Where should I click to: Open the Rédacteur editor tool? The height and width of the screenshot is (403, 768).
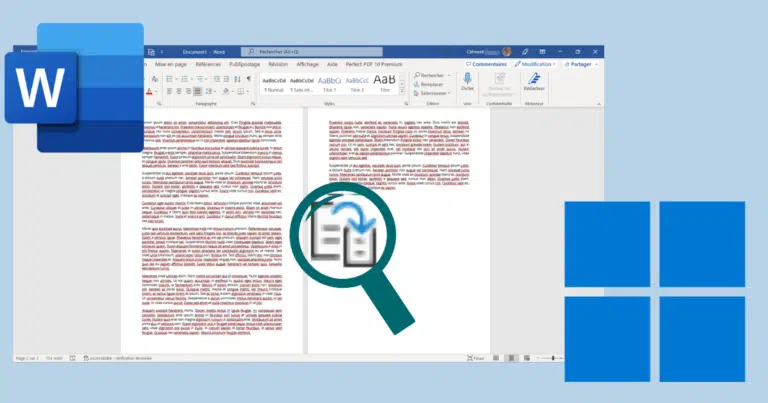click(534, 82)
